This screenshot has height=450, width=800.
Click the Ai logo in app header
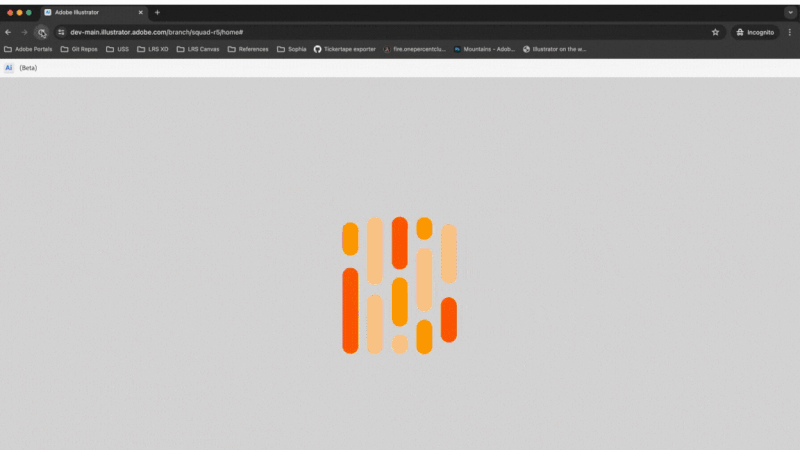9,67
